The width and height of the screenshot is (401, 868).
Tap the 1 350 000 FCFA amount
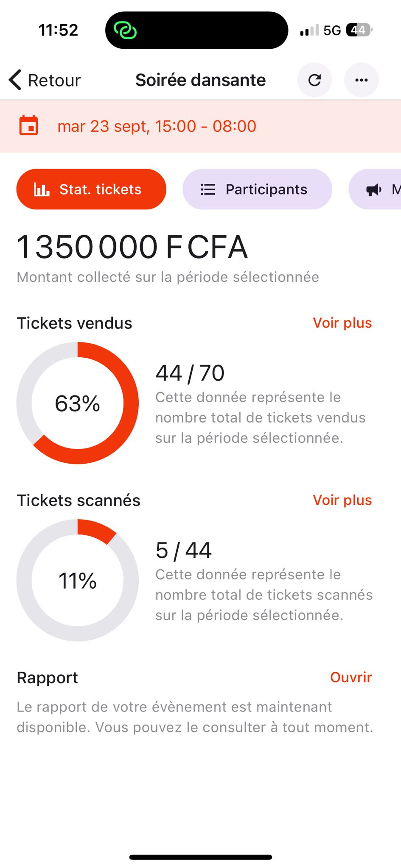[x=132, y=247]
